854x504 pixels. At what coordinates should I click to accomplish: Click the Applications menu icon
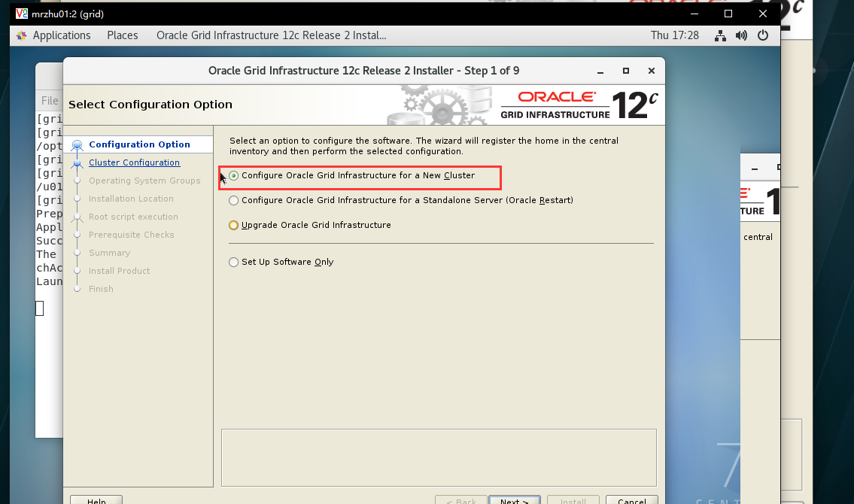pyautogui.click(x=21, y=35)
